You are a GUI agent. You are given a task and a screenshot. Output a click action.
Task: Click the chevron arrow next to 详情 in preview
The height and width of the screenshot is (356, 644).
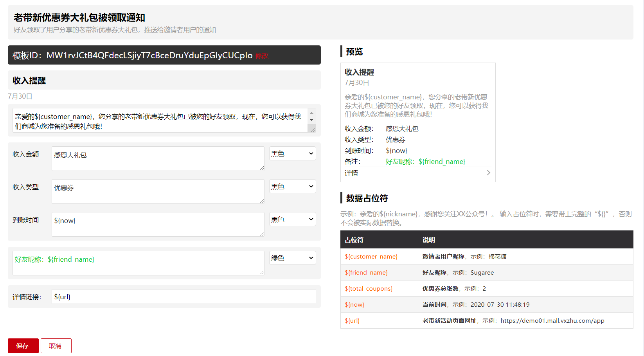coord(488,173)
